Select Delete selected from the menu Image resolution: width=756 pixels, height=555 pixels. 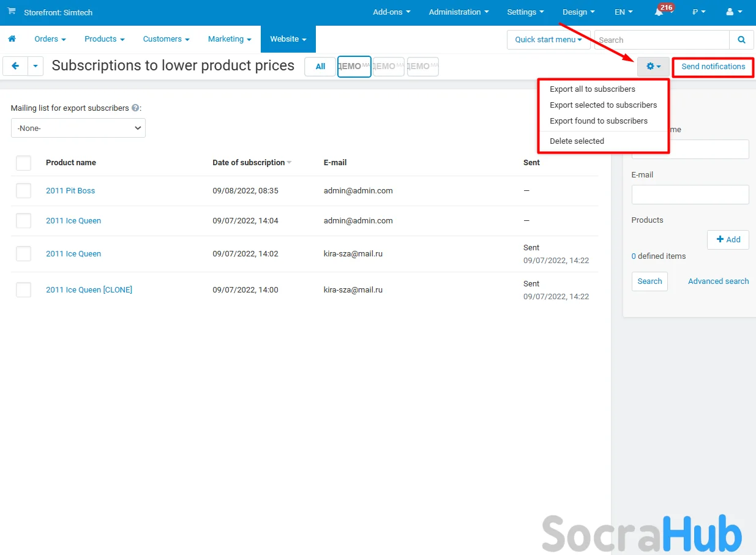coord(577,141)
